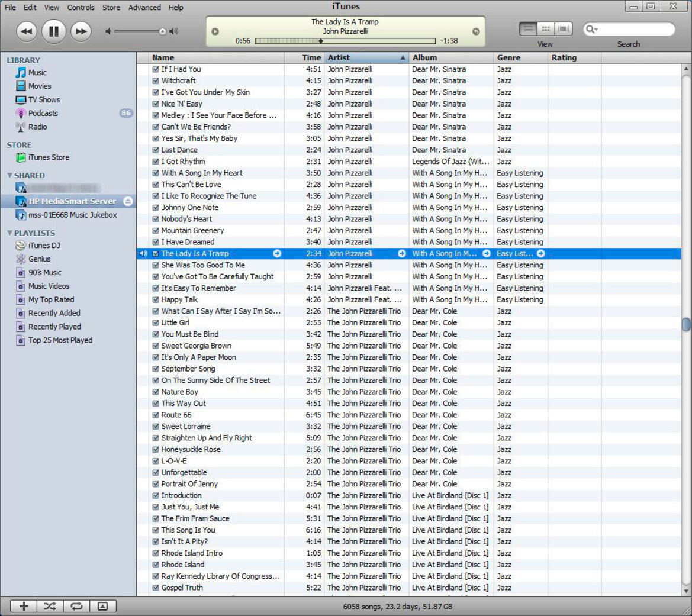Viewport: 692px width, 616px height.
Task: Click arrow in selected row's Genre cell
Action: pyautogui.click(x=540, y=254)
